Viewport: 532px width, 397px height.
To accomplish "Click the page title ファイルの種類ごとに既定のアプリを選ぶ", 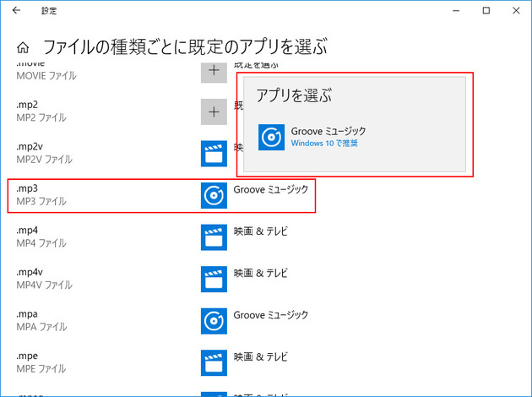I will (185, 47).
